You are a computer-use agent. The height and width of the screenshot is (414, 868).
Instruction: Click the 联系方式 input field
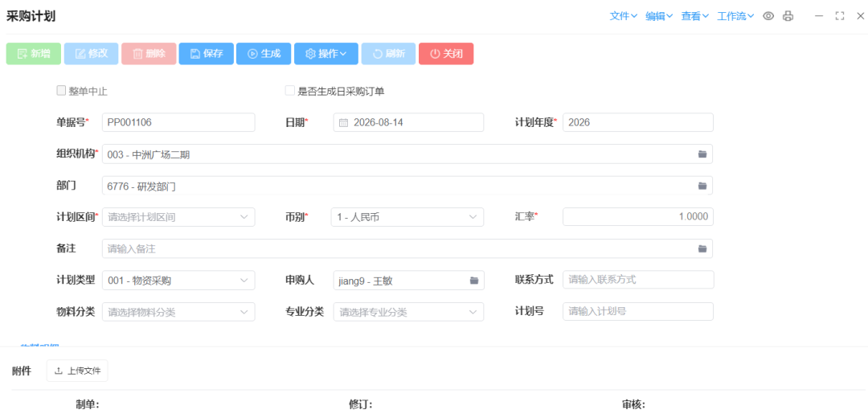tap(638, 280)
